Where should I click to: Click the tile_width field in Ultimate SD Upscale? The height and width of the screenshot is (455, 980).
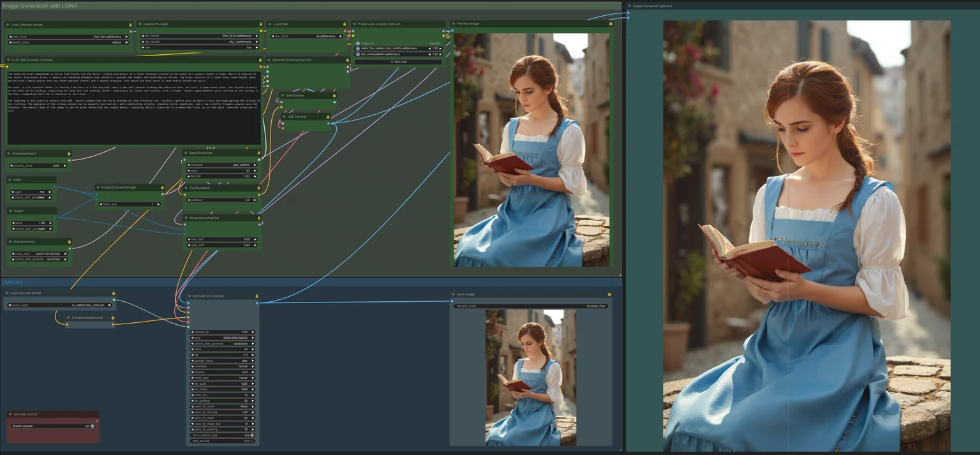click(x=223, y=384)
